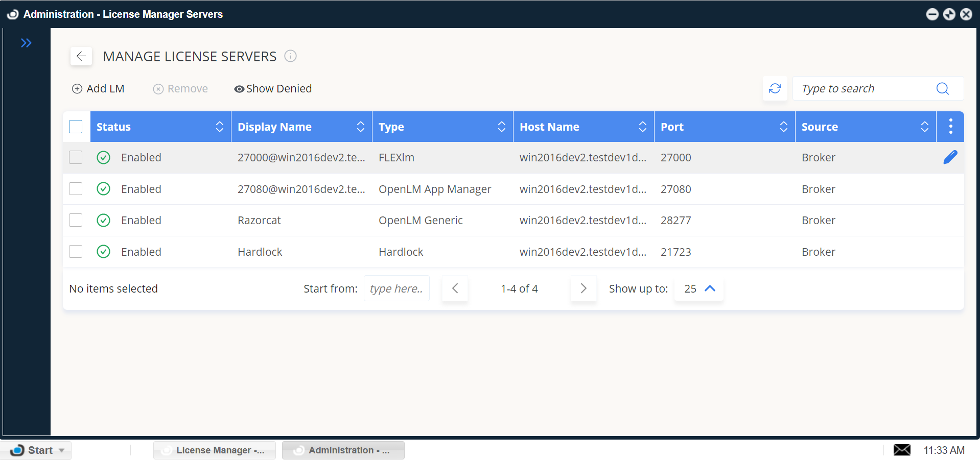Click the Add LM button
980x460 pixels.
click(98, 89)
